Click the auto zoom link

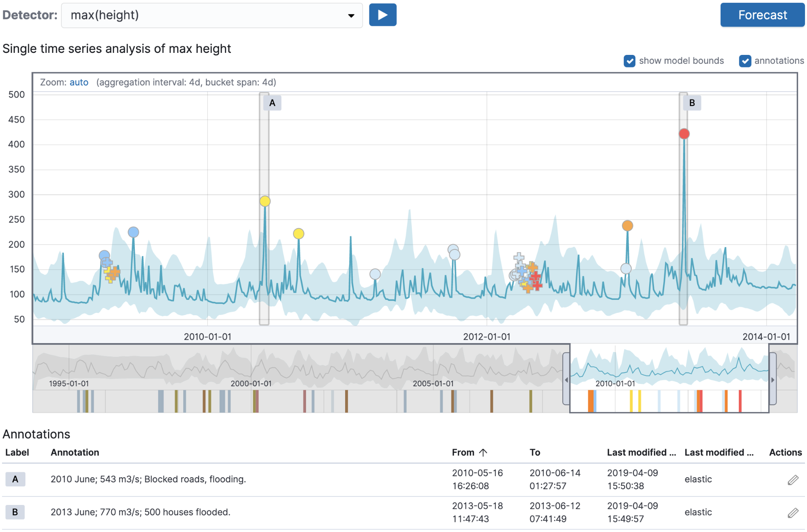tap(79, 82)
